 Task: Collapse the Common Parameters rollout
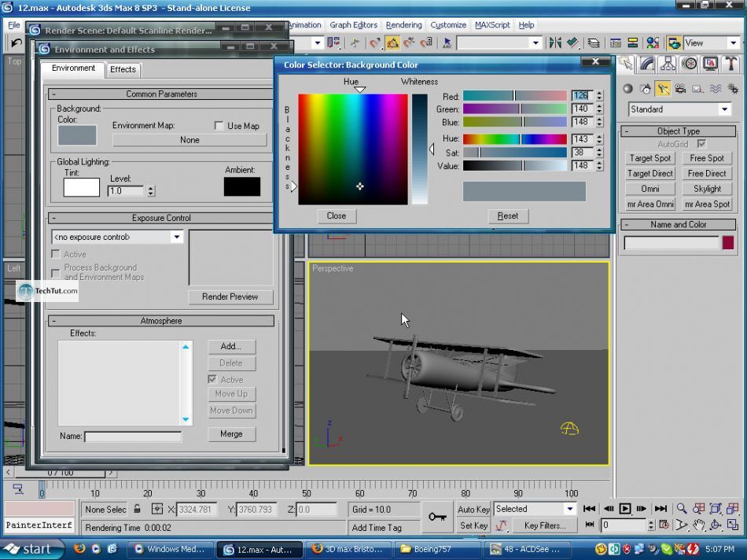point(161,94)
